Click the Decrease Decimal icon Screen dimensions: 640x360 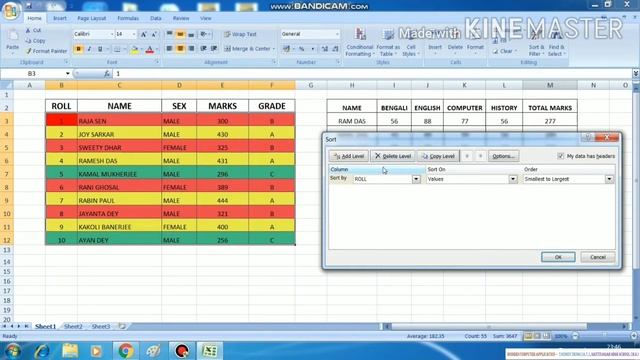click(x=335, y=49)
